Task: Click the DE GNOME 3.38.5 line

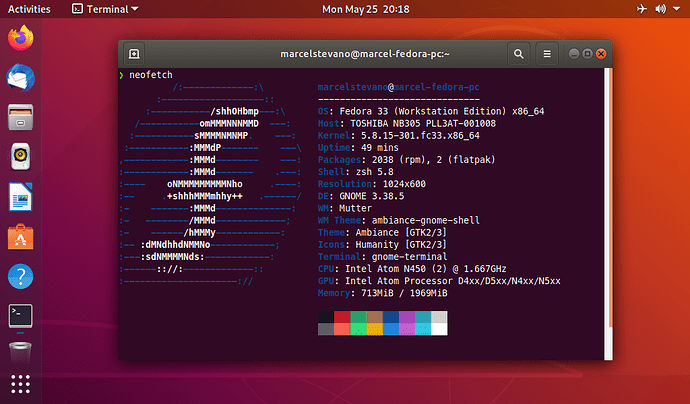Action: (361, 196)
